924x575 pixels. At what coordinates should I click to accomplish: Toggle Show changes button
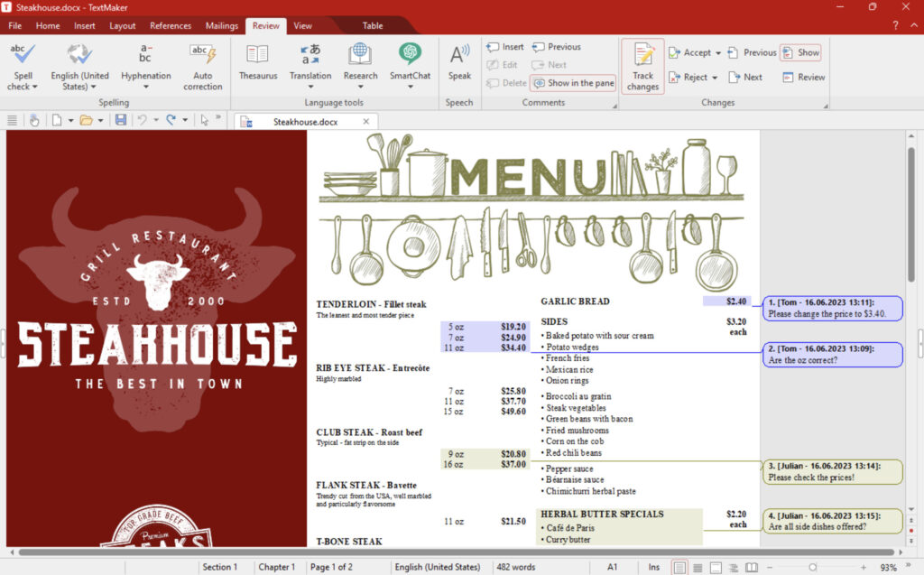tap(800, 52)
